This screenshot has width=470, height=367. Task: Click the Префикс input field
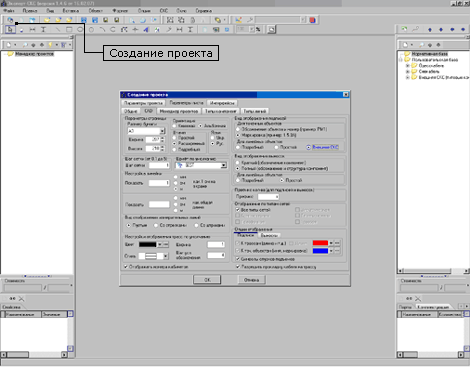[268, 197]
